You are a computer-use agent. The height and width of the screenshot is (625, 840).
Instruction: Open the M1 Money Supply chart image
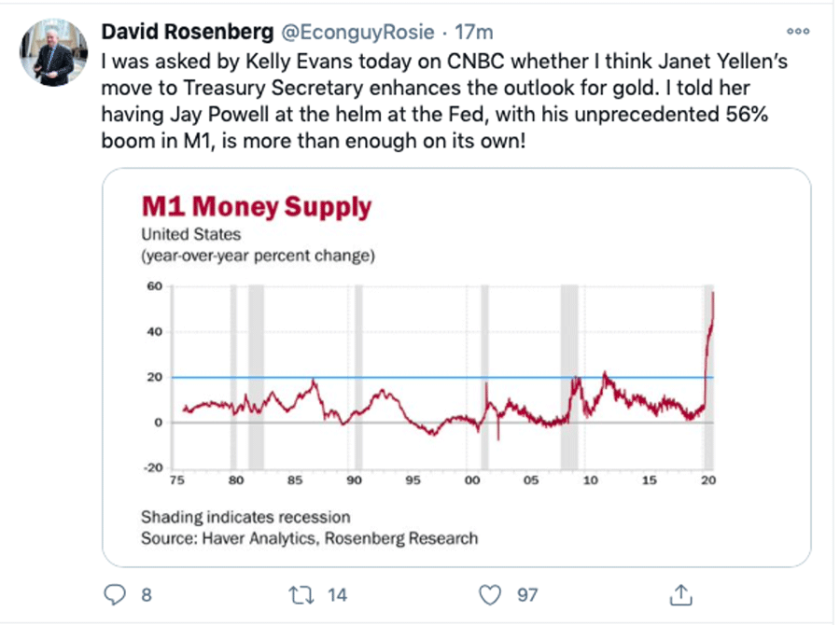click(455, 368)
